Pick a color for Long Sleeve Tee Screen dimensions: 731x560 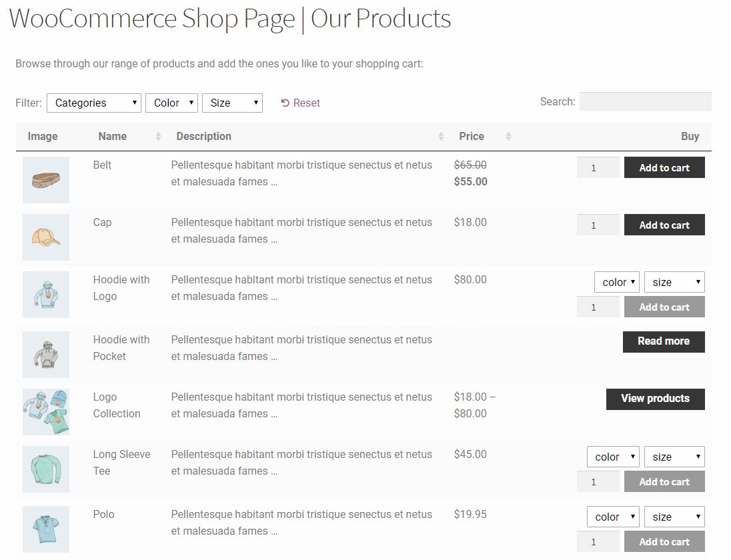(612, 456)
